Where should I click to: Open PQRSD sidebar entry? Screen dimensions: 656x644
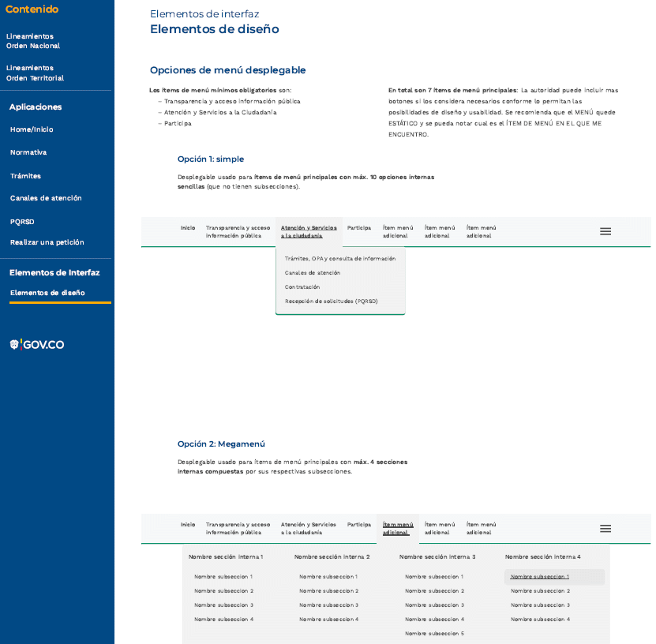tap(22, 222)
